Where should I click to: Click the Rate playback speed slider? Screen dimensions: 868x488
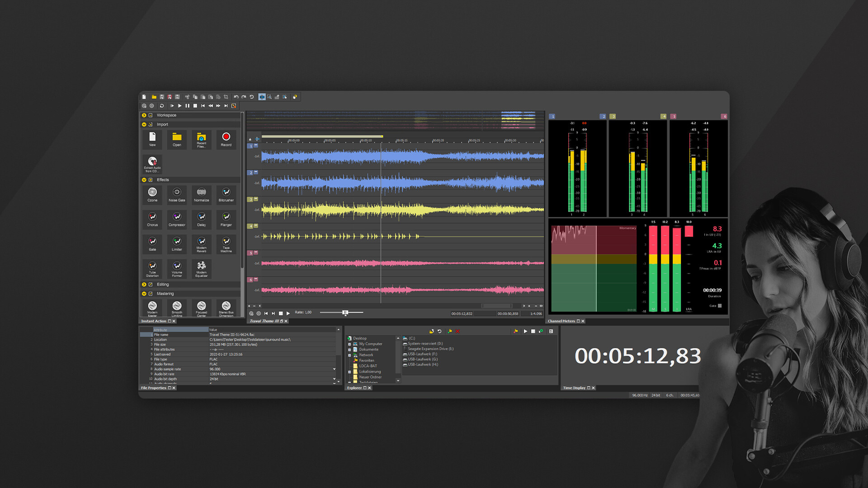(x=345, y=312)
